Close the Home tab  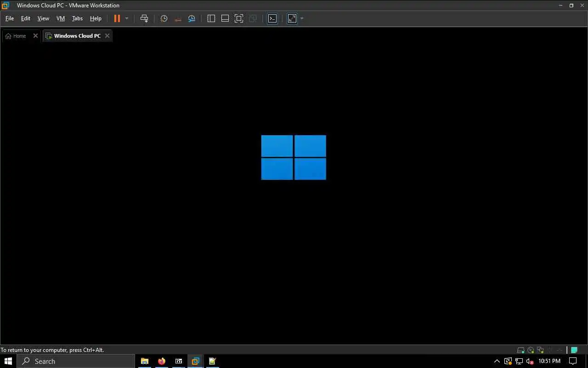point(35,35)
